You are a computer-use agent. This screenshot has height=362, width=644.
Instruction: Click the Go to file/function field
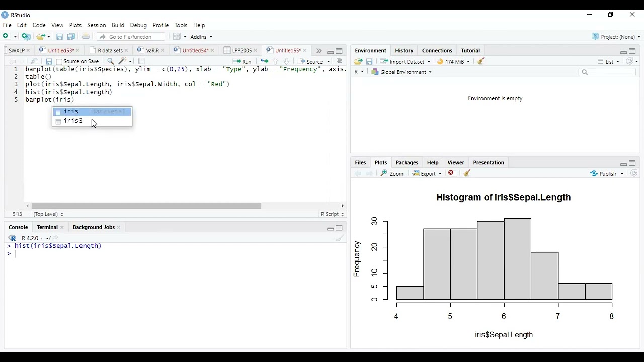130,36
